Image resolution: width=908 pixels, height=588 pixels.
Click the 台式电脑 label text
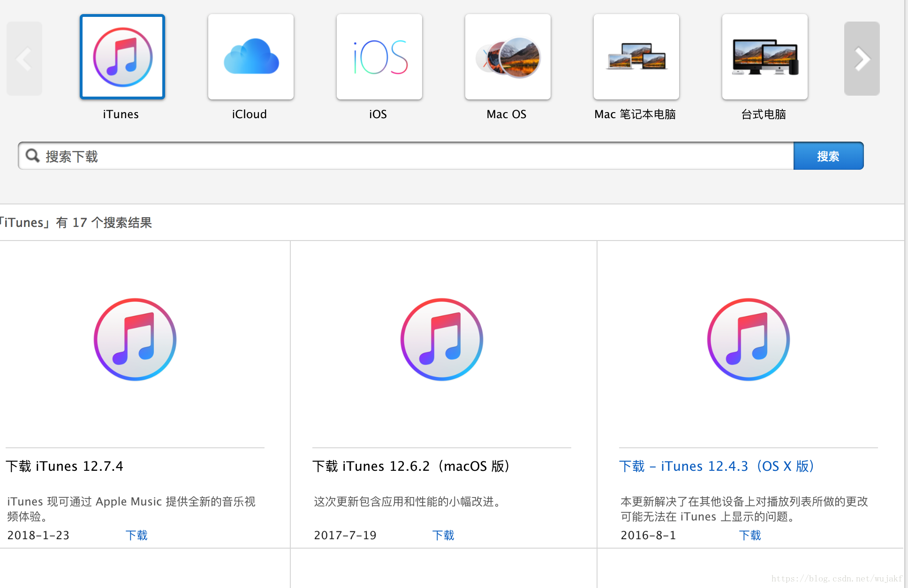pos(764,114)
